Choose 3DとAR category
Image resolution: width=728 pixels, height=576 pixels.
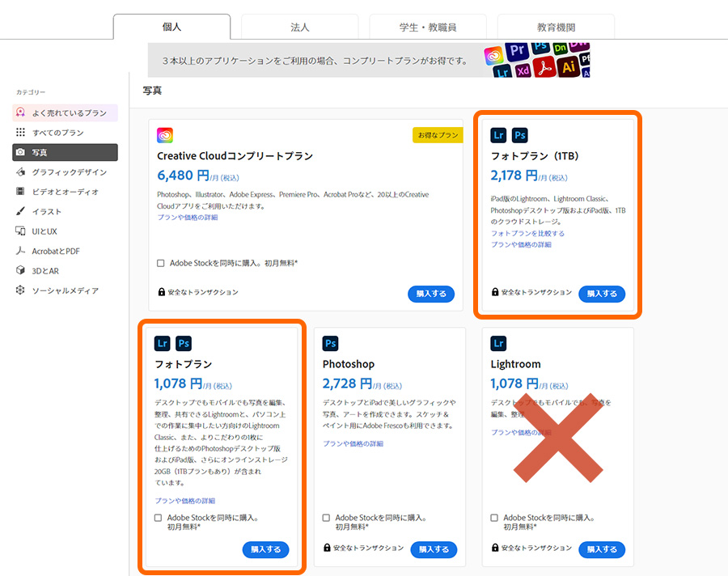65,271
